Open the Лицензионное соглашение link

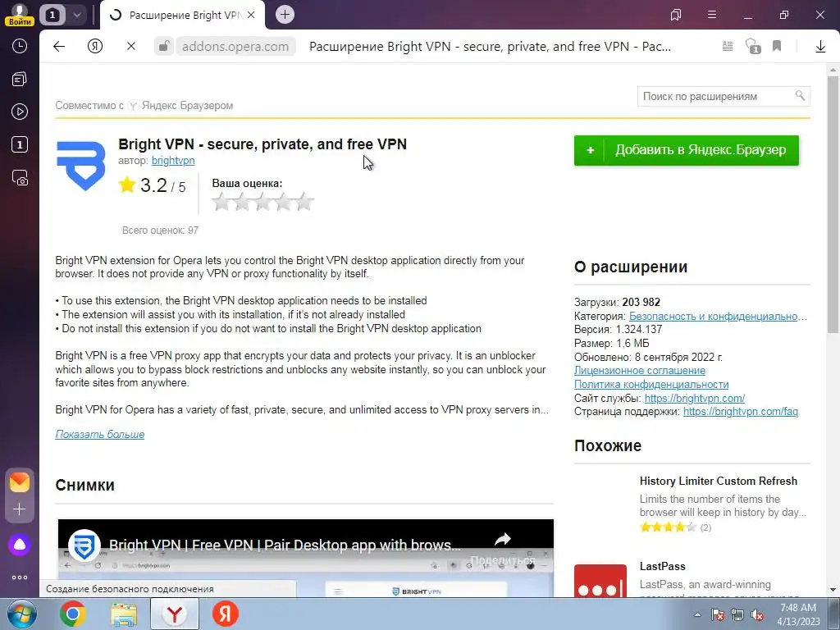tap(640, 370)
